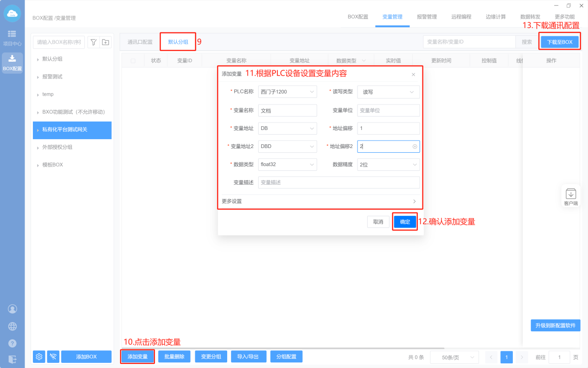The image size is (588, 368).
Task: Switch to the 报警管理 tab
Action: (426, 17)
